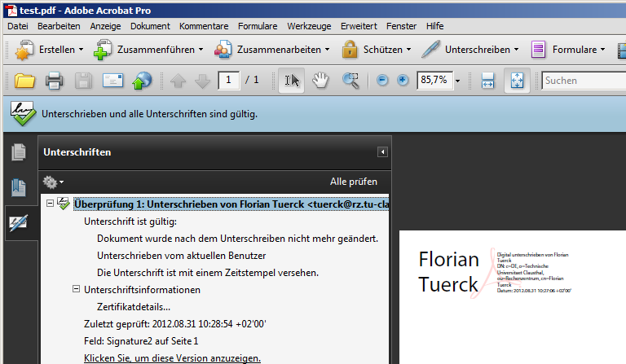Collapse the Unterschriftsinformationen section
This screenshot has width=626, height=364.
[x=77, y=289]
